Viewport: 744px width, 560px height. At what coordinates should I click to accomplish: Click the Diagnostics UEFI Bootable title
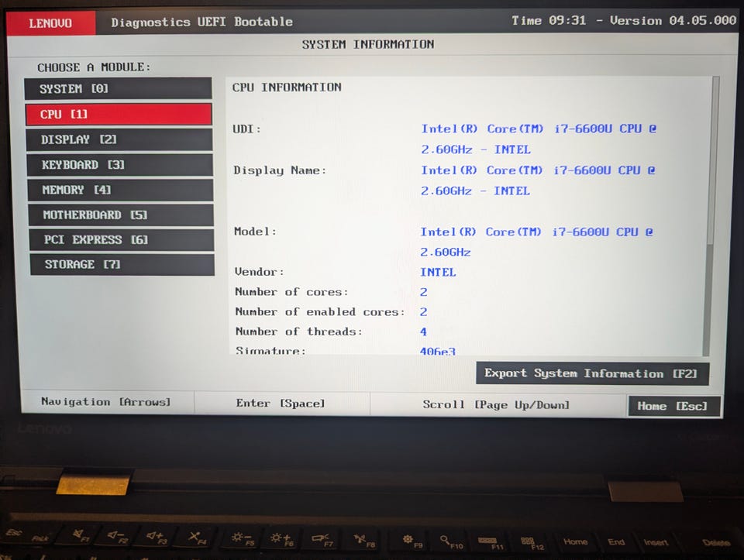[201, 22]
